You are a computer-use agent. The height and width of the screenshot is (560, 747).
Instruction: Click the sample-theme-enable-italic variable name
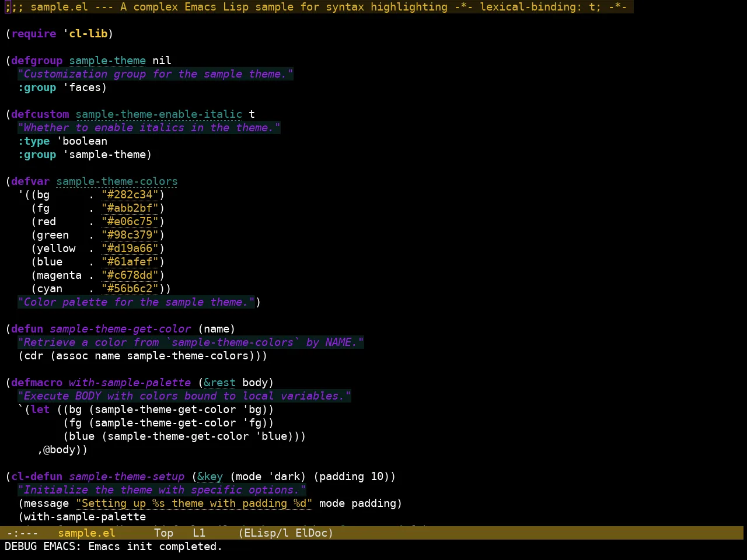(x=159, y=114)
